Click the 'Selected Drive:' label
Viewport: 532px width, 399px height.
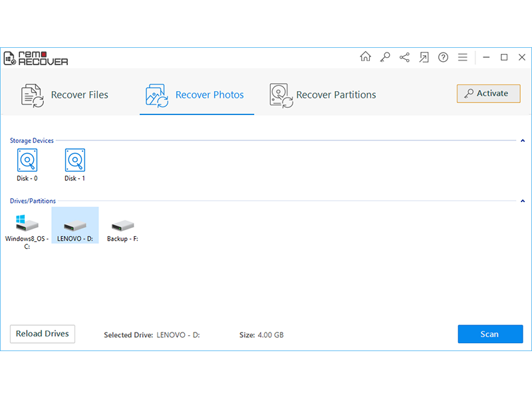[128, 335]
